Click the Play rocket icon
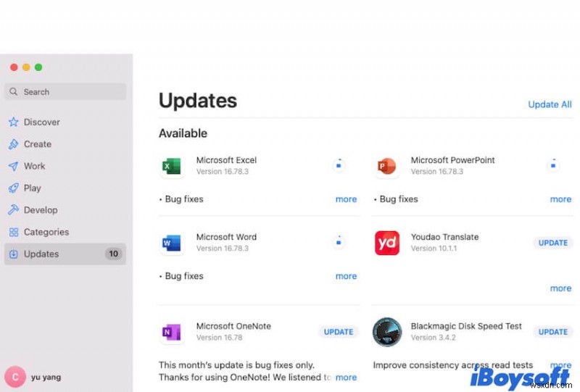 14,188
